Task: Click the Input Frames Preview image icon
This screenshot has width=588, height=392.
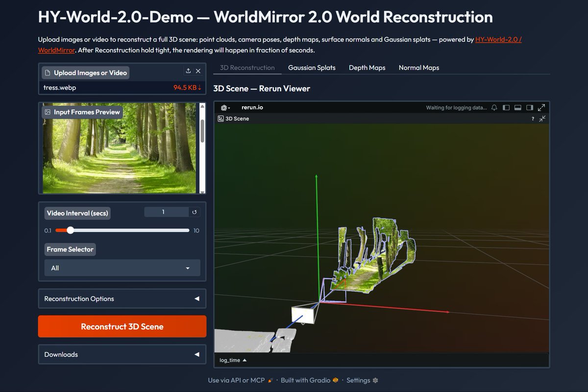Action: pos(48,112)
